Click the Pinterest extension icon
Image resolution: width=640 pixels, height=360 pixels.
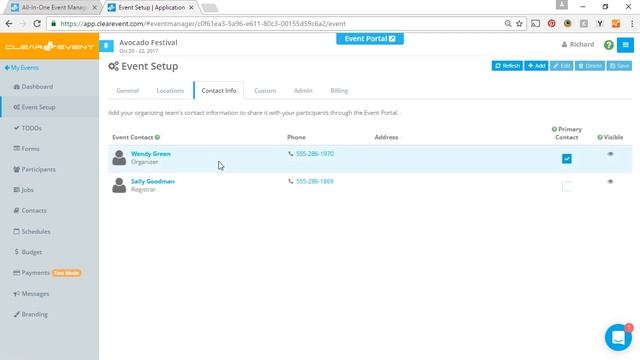click(551, 24)
